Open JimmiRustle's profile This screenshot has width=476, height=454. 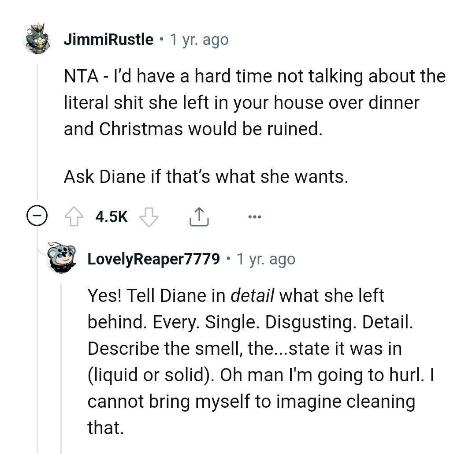pyautogui.click(x=108, y=39)
